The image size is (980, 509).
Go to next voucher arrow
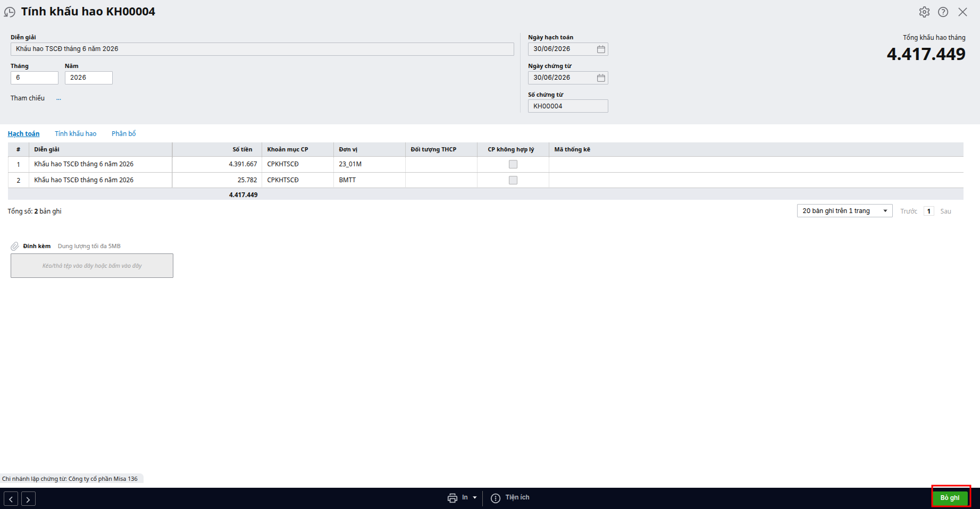28,499
